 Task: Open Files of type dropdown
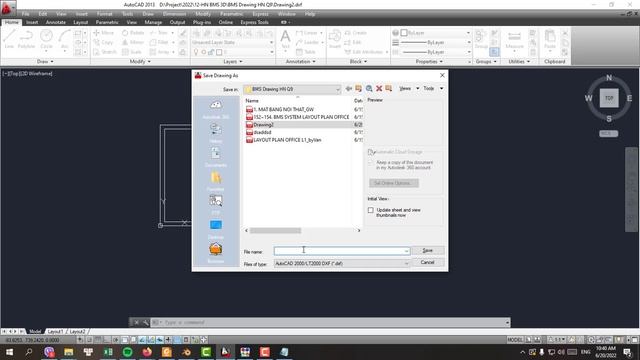pyautogui.click(x=342, y=264)
